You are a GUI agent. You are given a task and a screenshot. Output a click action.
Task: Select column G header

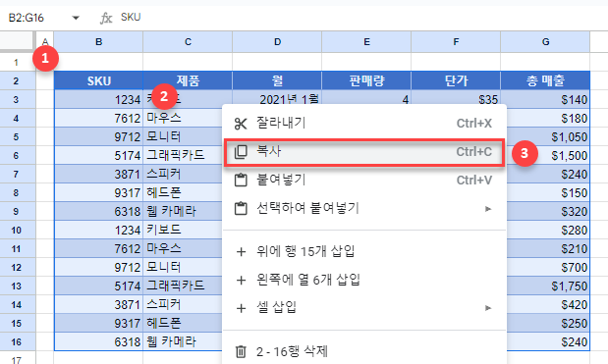(545, 42)
